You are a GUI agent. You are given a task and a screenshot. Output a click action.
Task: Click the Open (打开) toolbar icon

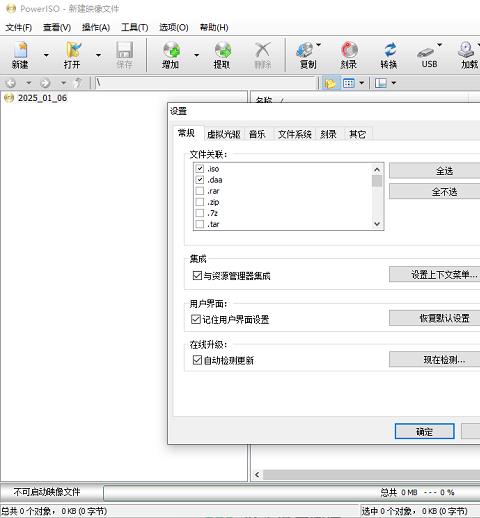tap(72, 55)
